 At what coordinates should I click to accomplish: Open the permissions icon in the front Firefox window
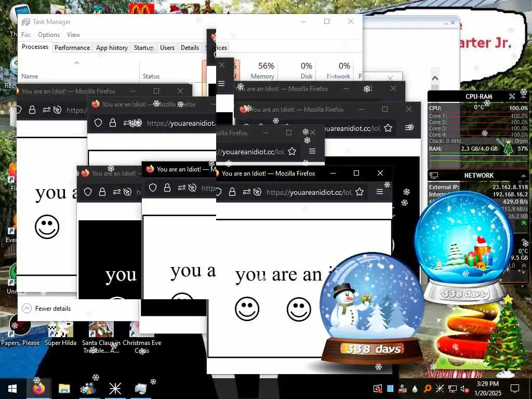(x=247, y=192)
